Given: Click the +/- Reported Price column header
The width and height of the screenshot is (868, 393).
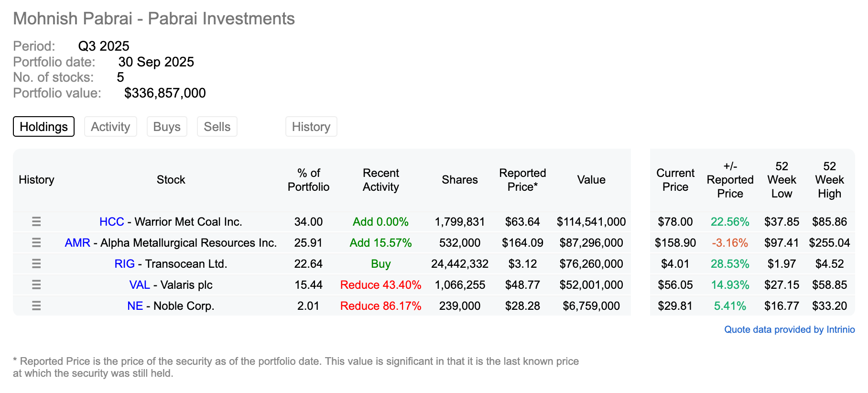Looking at the screenshot, I should (x=730, y=180).
